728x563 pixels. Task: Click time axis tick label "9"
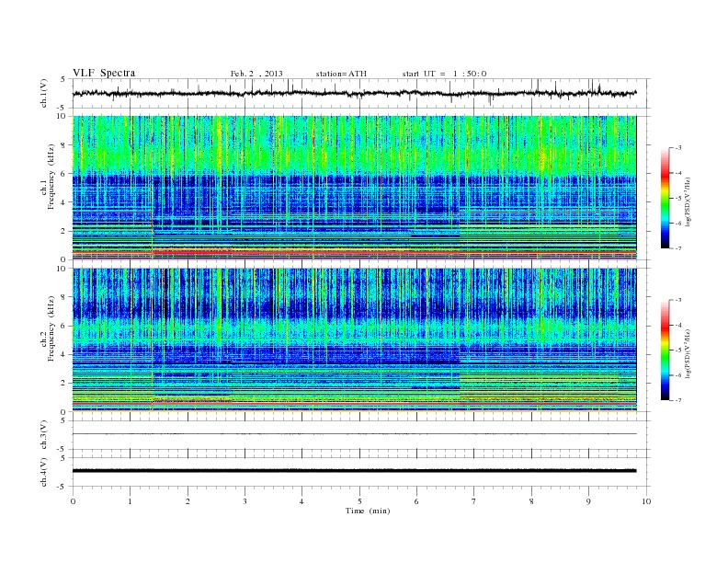[x=588, y=501]
